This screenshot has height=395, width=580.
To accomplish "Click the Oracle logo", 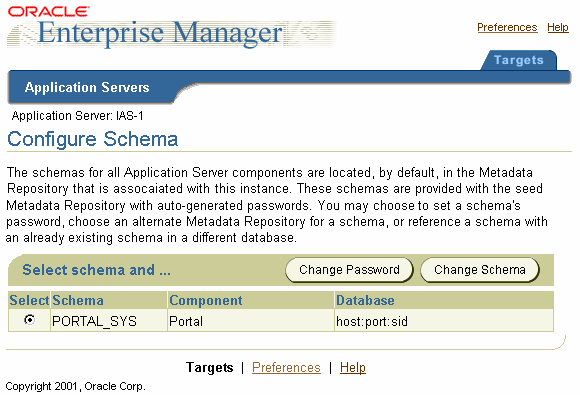I will [x=48, y=11].
